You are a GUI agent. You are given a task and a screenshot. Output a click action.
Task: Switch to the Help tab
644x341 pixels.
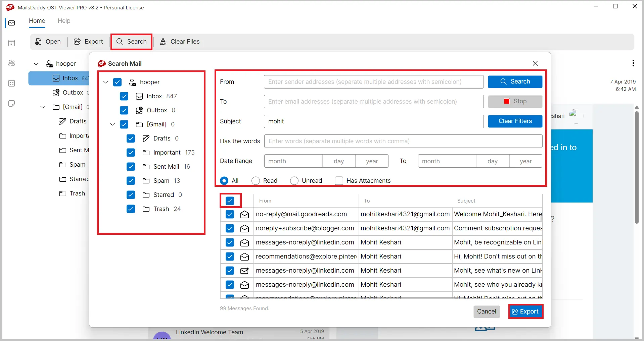[x=64, y=21]
